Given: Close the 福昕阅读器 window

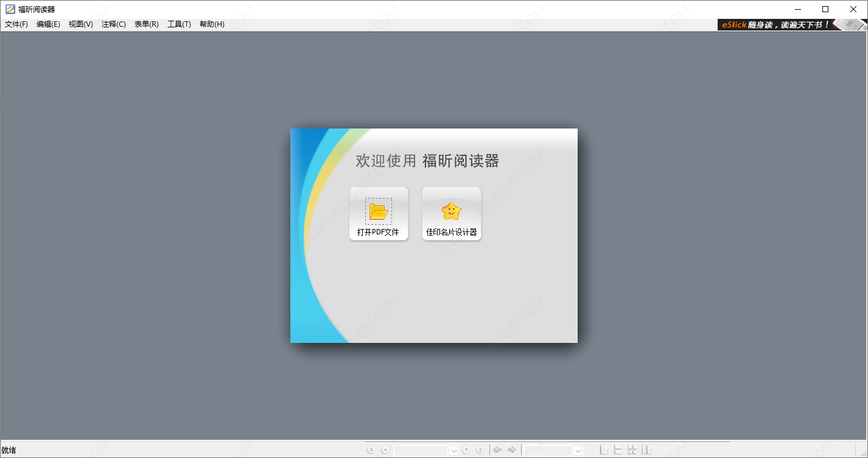Looking at the screenshot, I should pyautogui.click(x=853, y=9).
